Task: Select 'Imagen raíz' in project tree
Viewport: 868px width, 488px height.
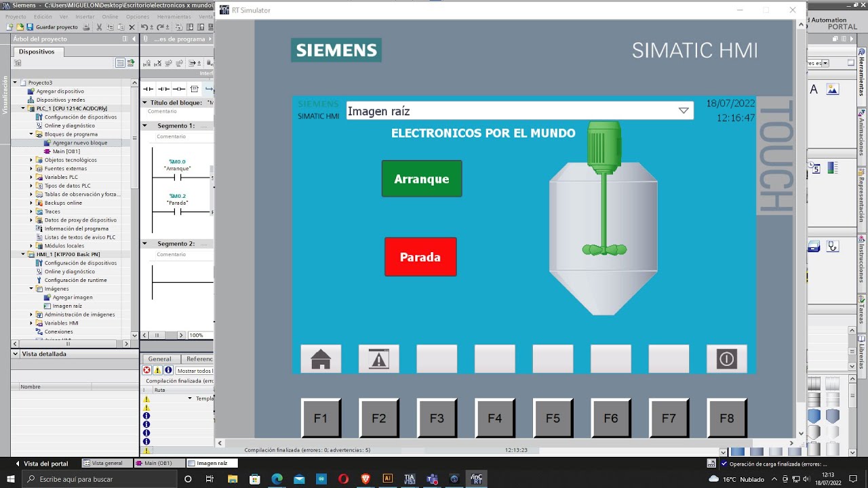Action: (67, 306)
